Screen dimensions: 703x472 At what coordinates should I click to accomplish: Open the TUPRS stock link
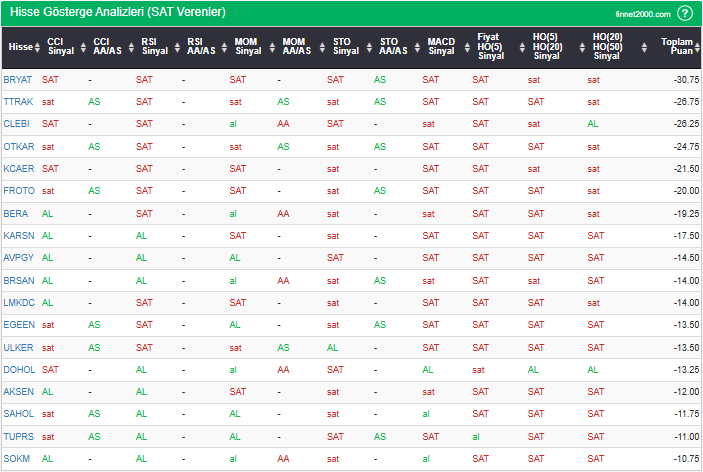tap(18, 436)
